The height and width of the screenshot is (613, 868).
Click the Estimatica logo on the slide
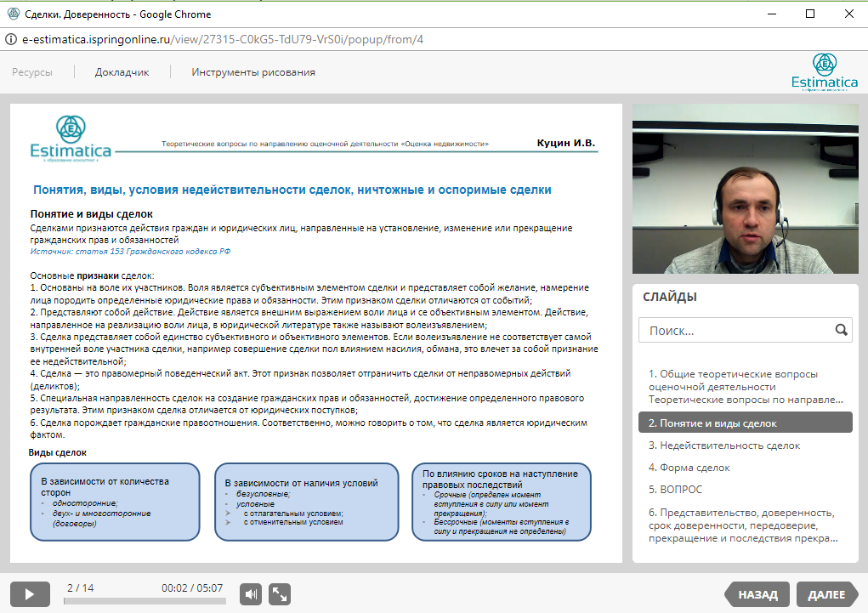tap(71, 138)
